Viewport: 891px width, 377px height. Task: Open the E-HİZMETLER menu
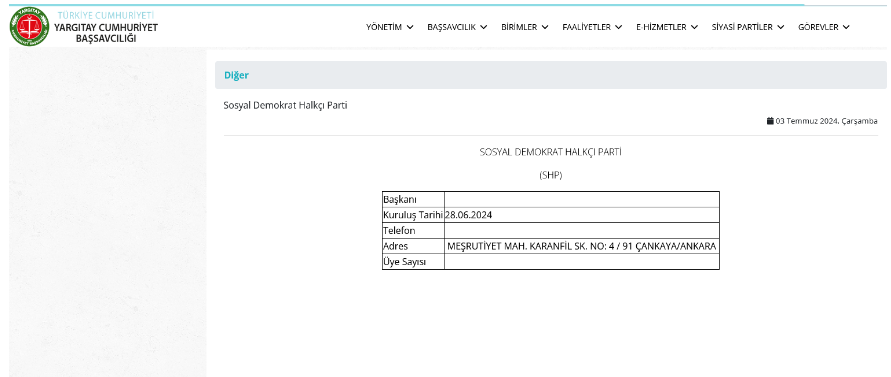click(x=667, y=27)
